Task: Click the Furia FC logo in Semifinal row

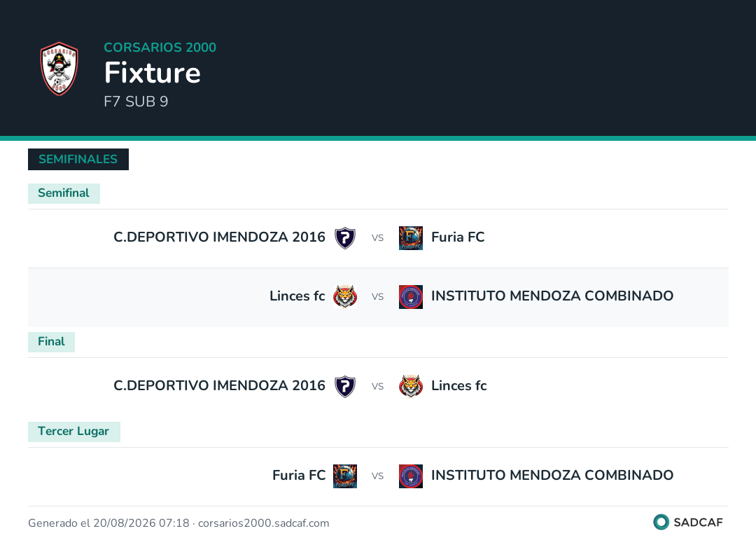Action: 411,237
